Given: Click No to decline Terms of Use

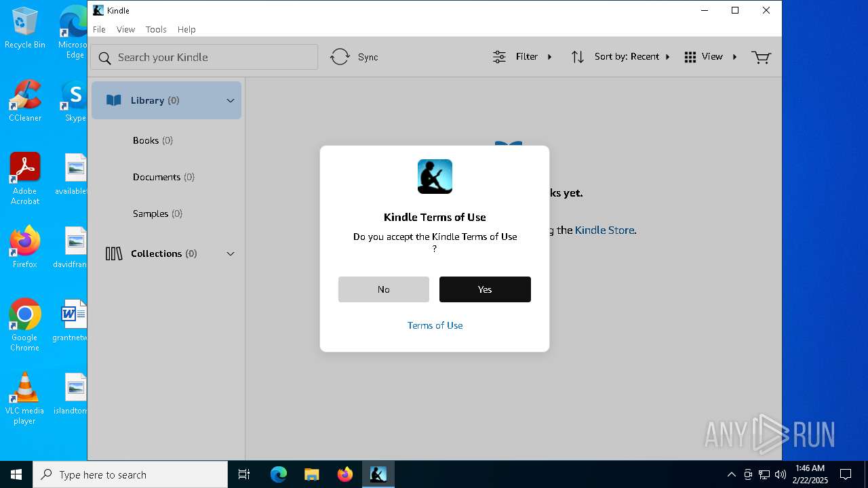Looking at the screenshot, I should pyautogui.click(x=384, y=289).
